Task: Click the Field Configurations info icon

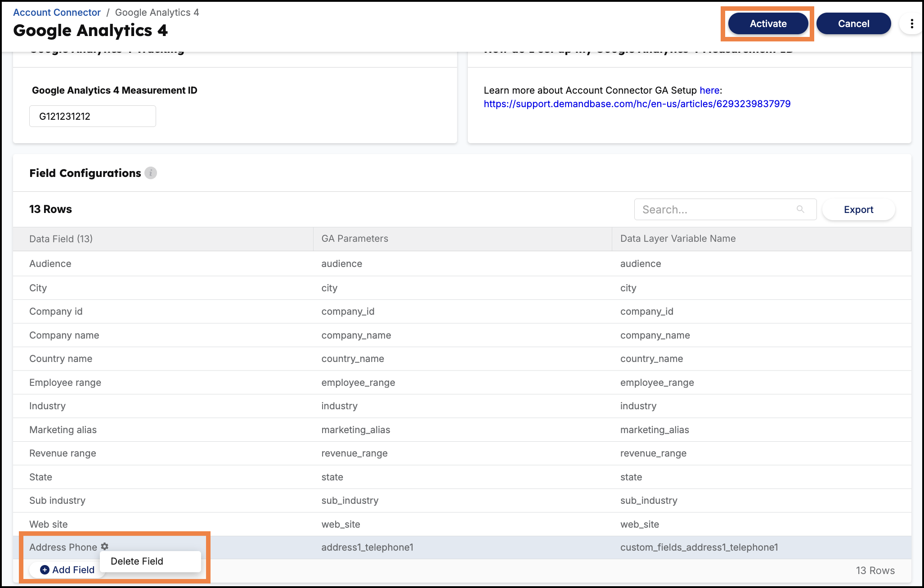Action: tap(151, 173)
